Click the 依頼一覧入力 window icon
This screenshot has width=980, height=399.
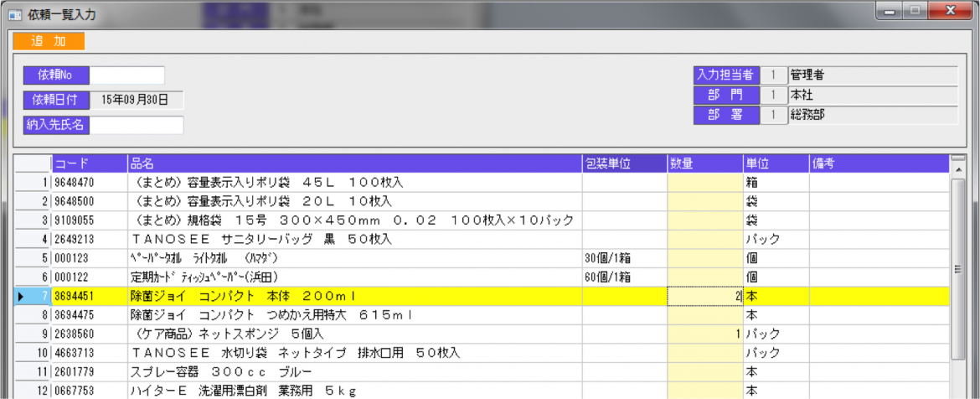[16, 13]
